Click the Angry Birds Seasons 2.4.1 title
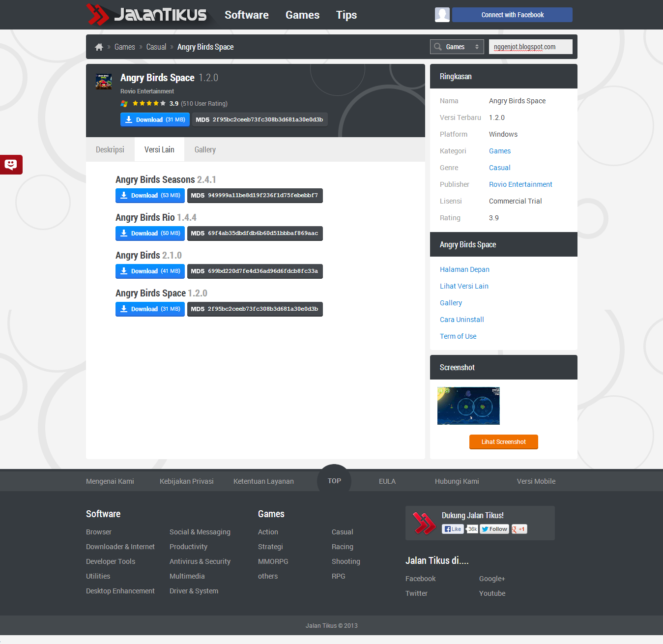663x644 pixels. [x=166, y=179]
